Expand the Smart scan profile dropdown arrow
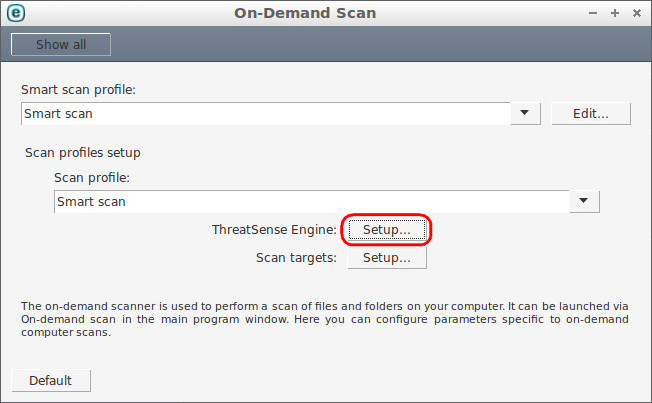This screenshot has height=403, width=652. coord(525,114)
